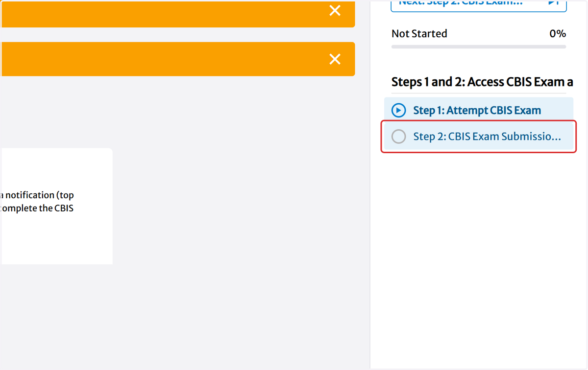Viewport: 588px width, 370px height.
Task: Click the empty circle beside Step 2
Action: point(399,136)
